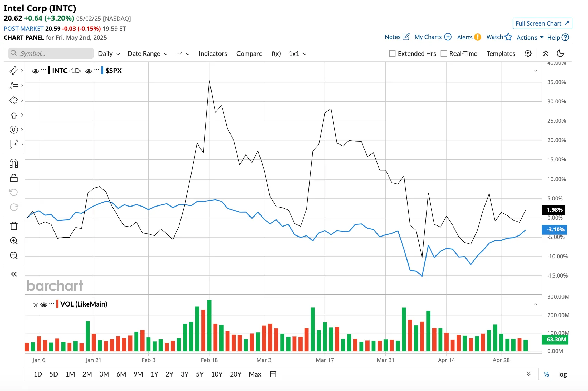Open the Date Range dropdown

[147, 53]
